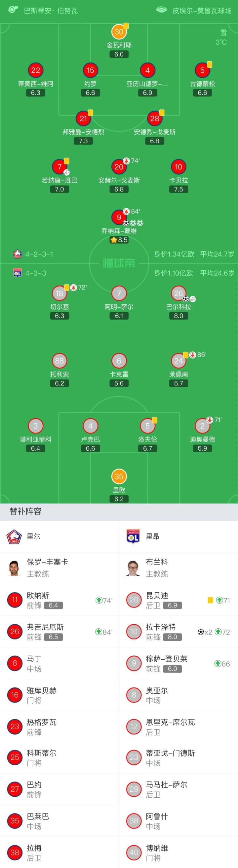Tap Barcola's number 26 badge
This screenshot has height=868, width=238.
pos(178,293)
